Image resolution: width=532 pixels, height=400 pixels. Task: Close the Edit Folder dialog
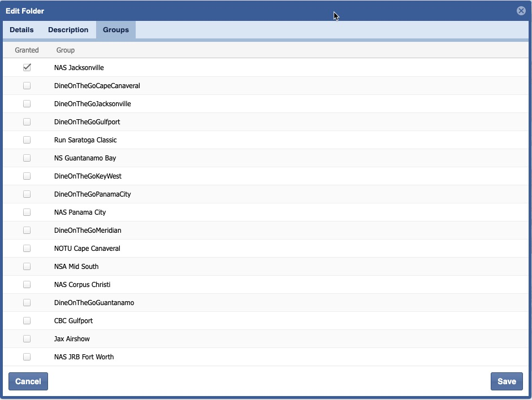point(521,11)
